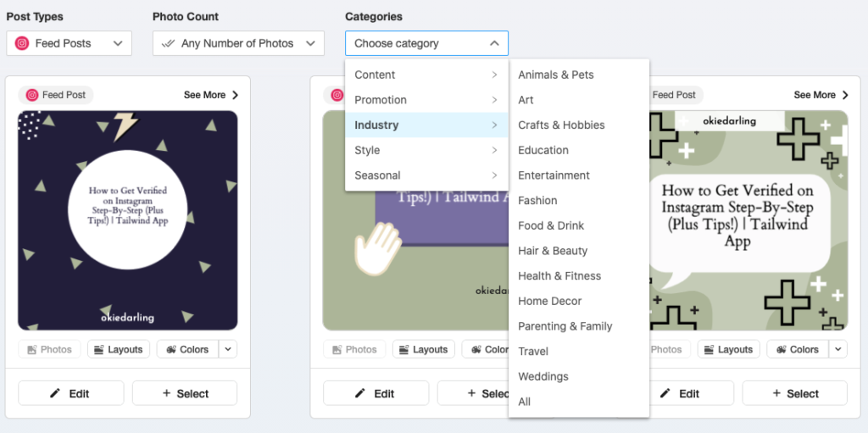The width and height of the screenshot is (868, 433).
Task: Select the Food & Drink option
Action: (551, 225)
